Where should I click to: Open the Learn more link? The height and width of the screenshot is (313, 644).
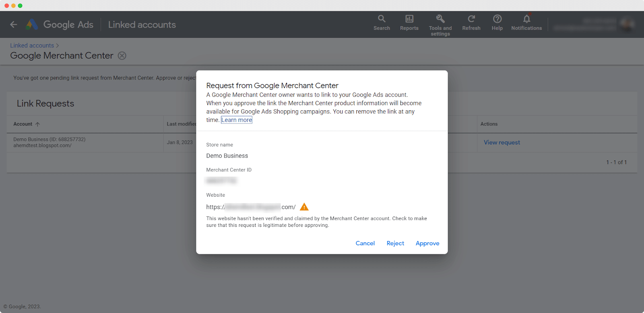237,120
